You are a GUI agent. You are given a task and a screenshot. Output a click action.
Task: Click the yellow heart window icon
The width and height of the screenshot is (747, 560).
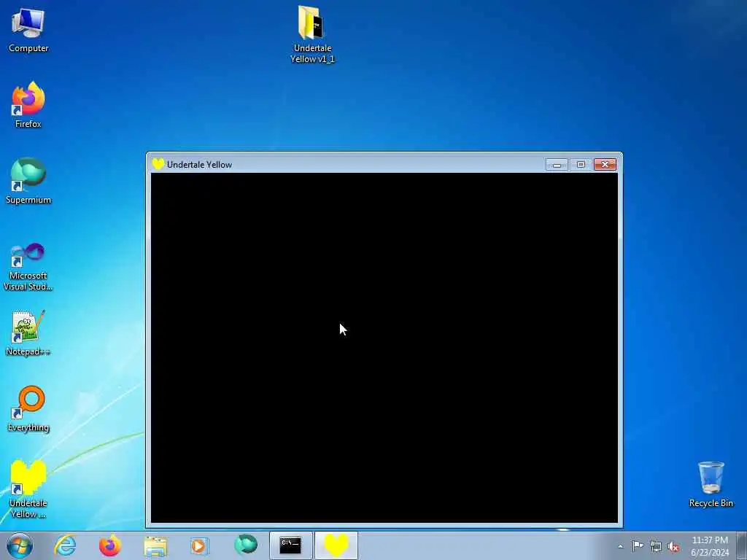pos(158,164)
